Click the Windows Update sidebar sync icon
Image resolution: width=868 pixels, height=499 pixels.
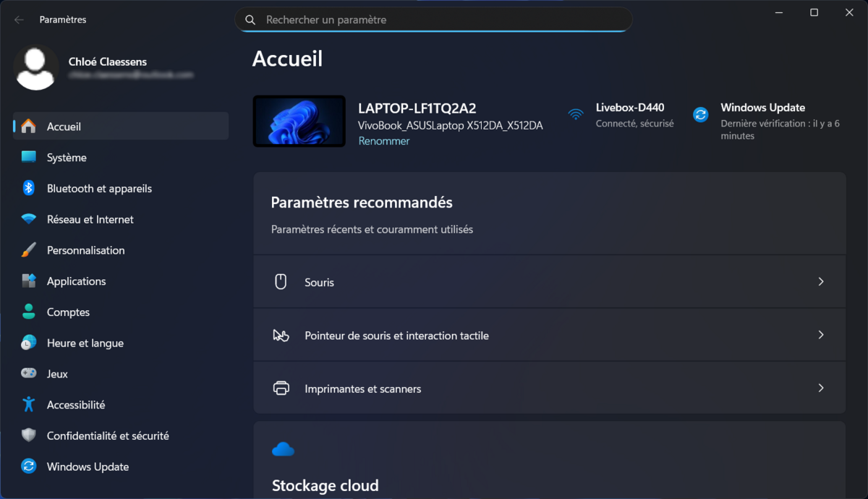pyautogui.click(x=28, y=466)
